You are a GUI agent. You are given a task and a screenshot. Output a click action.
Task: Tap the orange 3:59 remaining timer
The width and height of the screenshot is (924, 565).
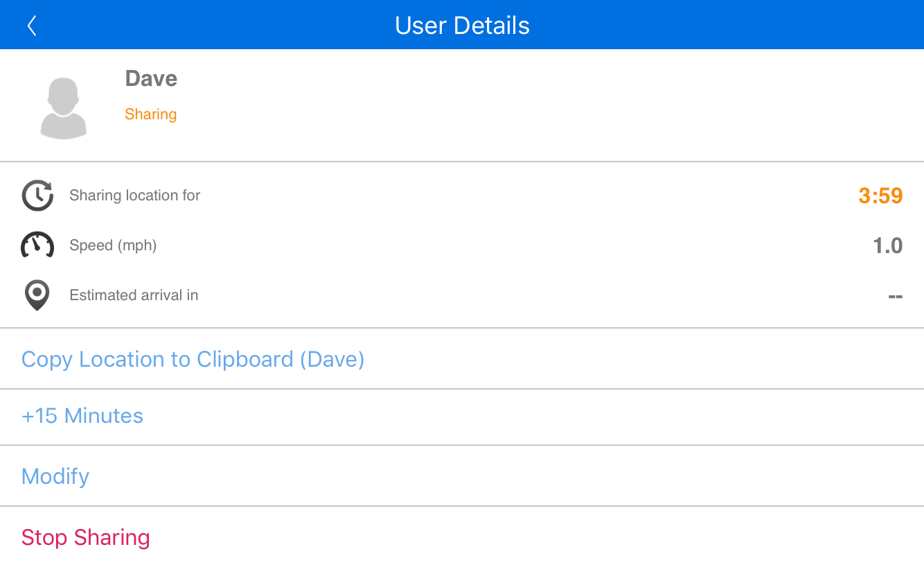(x=880, y=196)
